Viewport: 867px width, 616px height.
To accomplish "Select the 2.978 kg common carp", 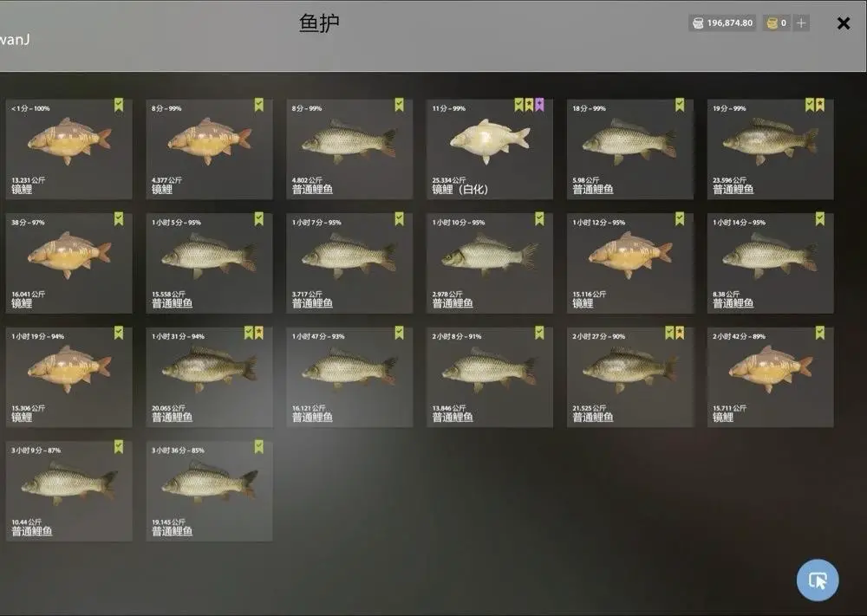I will point(489,263).
